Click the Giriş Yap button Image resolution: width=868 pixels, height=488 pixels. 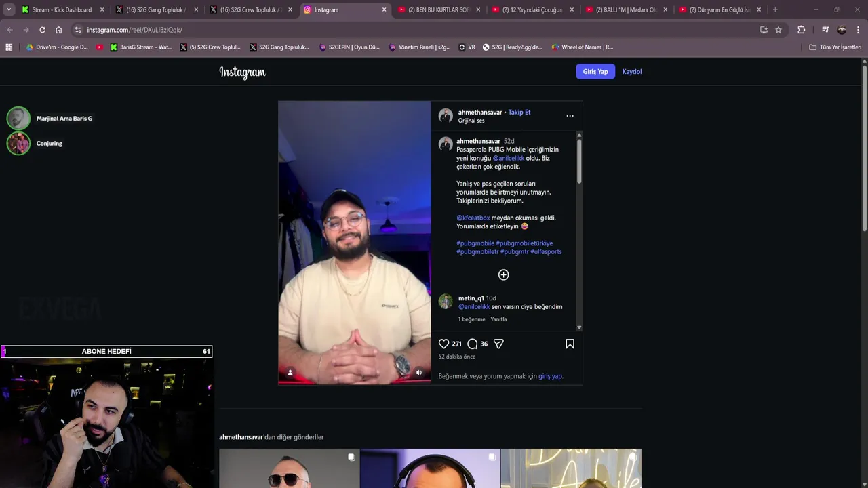click(x=595, y=71)
